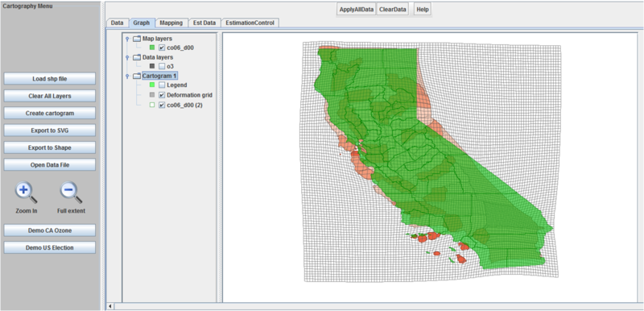Click the dark swatch beside o3
Viewport: 644px width, 311px height.
[152, 66]
